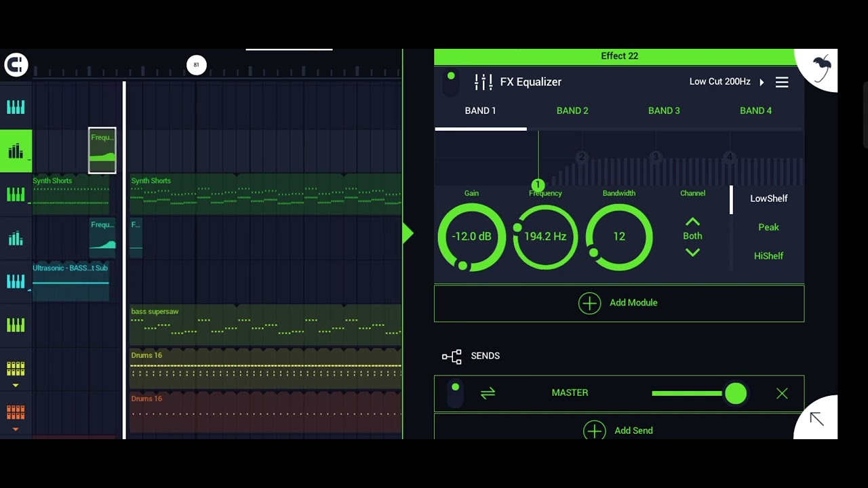868x488 pixels.
Task: Step Channel up with the upper chevron
Action: point(692,222)
